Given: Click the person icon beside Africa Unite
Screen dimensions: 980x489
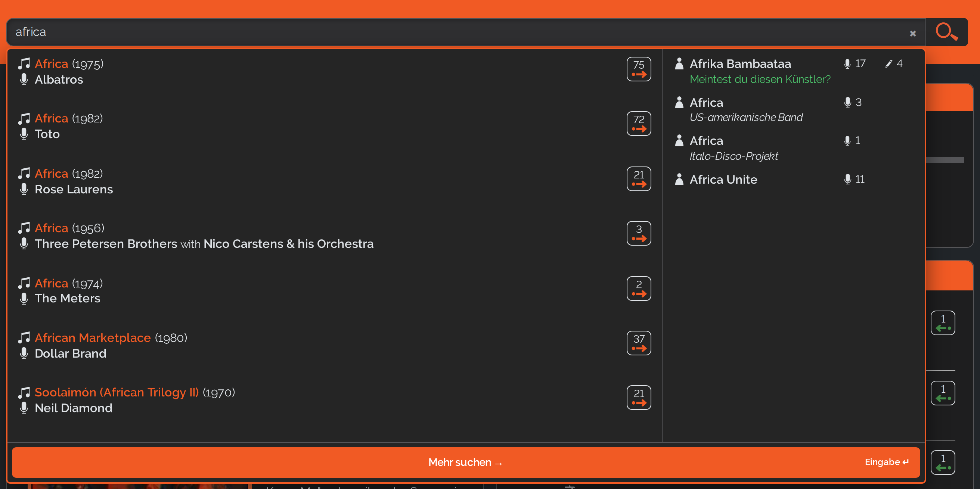Looking at the screenshot, I should point(679,179).
